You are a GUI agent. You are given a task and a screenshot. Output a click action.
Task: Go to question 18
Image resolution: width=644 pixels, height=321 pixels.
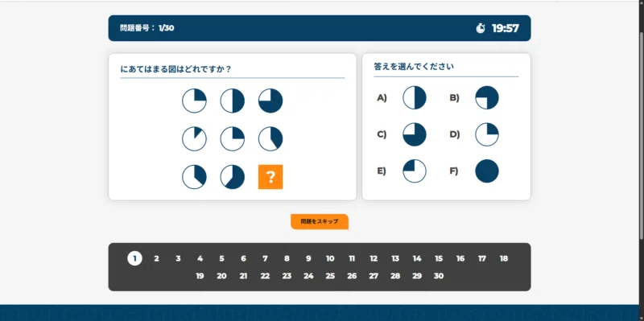[504, 258]
